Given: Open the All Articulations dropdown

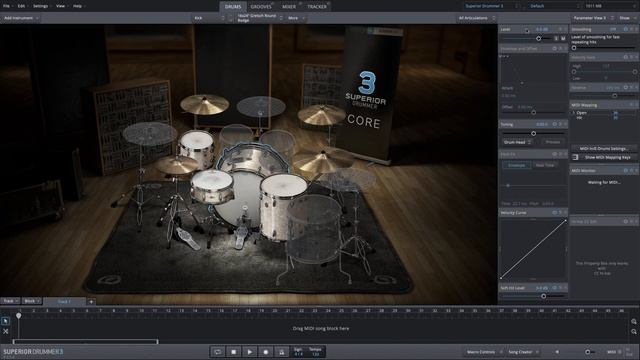Looking at the screenshot, I should (476, 18).
